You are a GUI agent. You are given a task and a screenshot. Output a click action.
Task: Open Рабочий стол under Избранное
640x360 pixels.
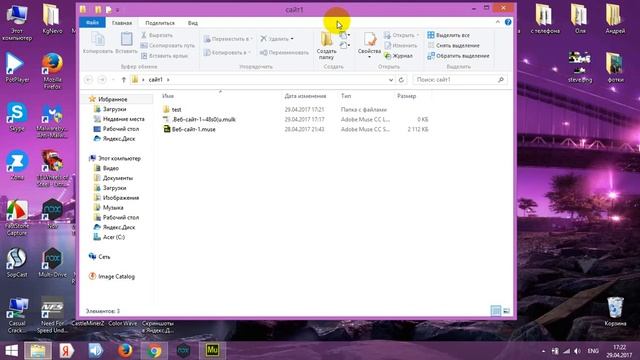coord(121,129)
